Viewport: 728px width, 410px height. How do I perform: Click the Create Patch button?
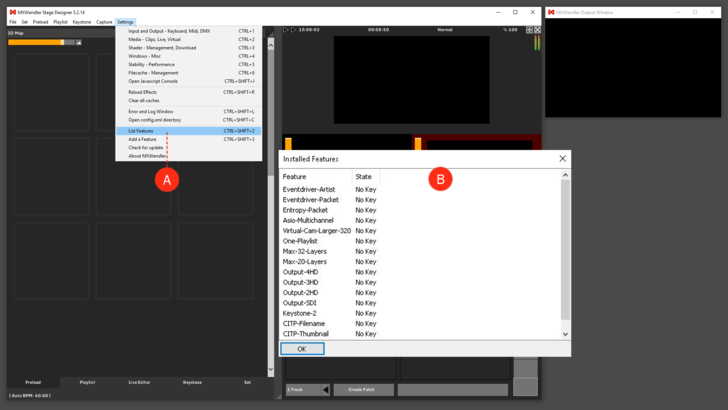pos(364,390)
